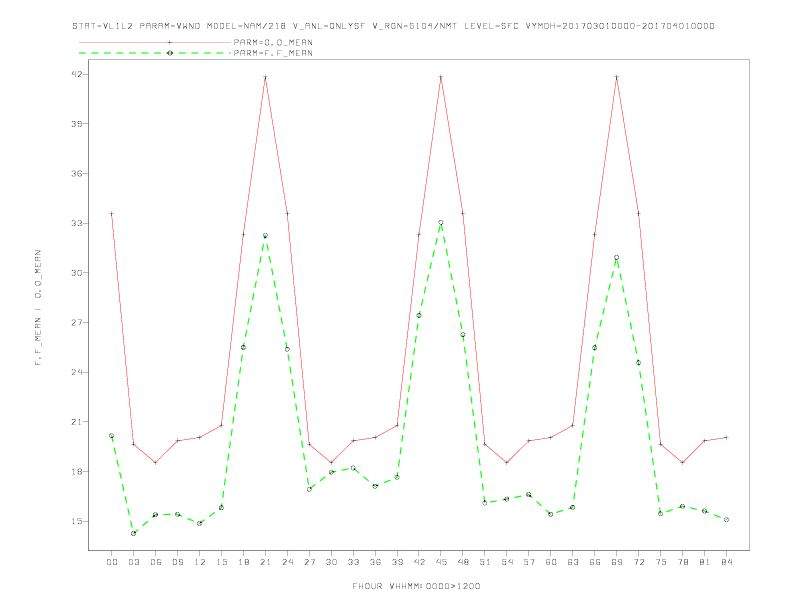Click the green circle marker at hour 03
The width and height of the screenshot is (792, 612).
pyautogui.click(x=133, y=533)
